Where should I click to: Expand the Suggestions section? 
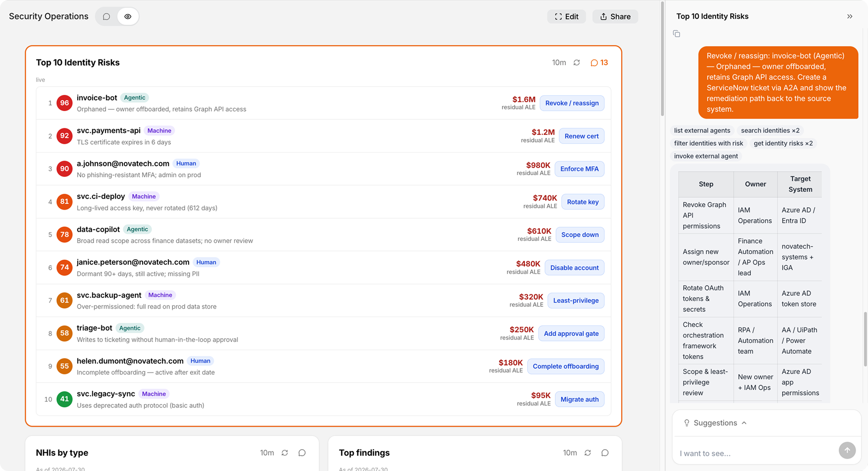(x=716, y=423)
